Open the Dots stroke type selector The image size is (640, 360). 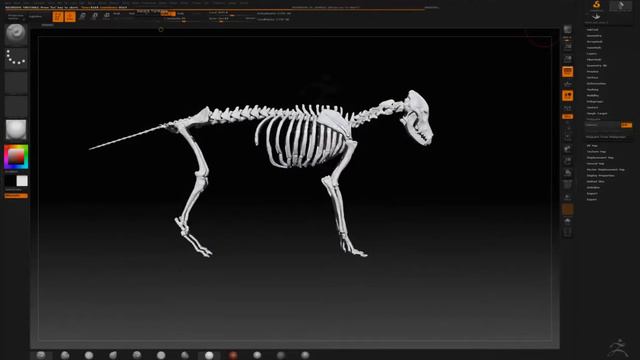tap(16, 58)
